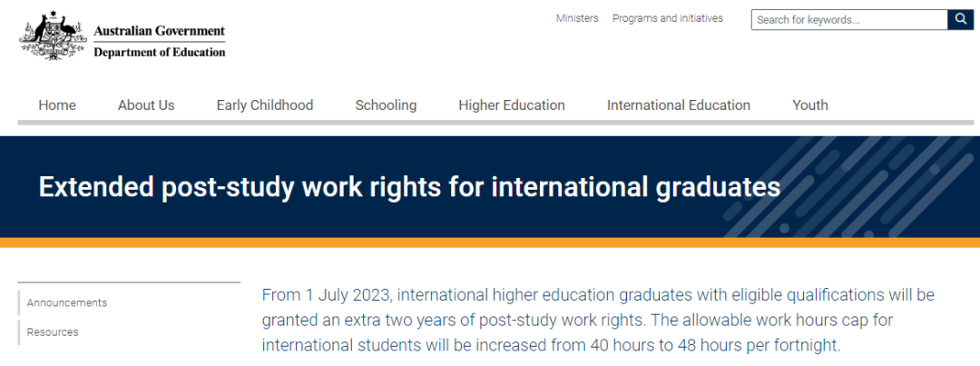
Task: Focus the Search for keywords field
Action: pyautogui.click(x=849, y=19)
